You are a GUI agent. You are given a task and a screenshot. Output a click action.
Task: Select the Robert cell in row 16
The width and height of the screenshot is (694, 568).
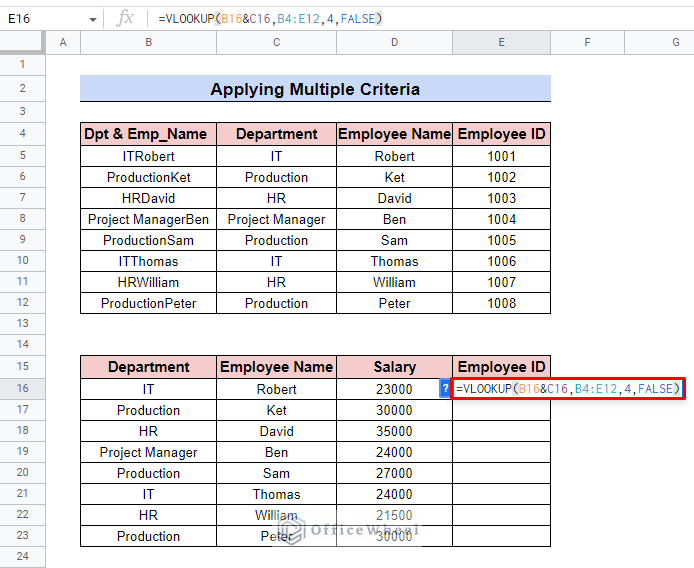click(x=276, y=389)
